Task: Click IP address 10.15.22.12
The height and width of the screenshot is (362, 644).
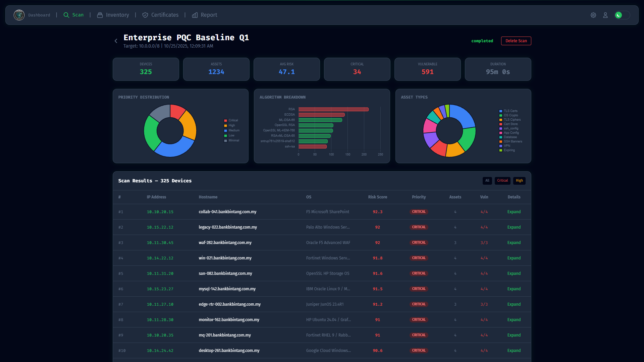Action: tap(160, 227)
